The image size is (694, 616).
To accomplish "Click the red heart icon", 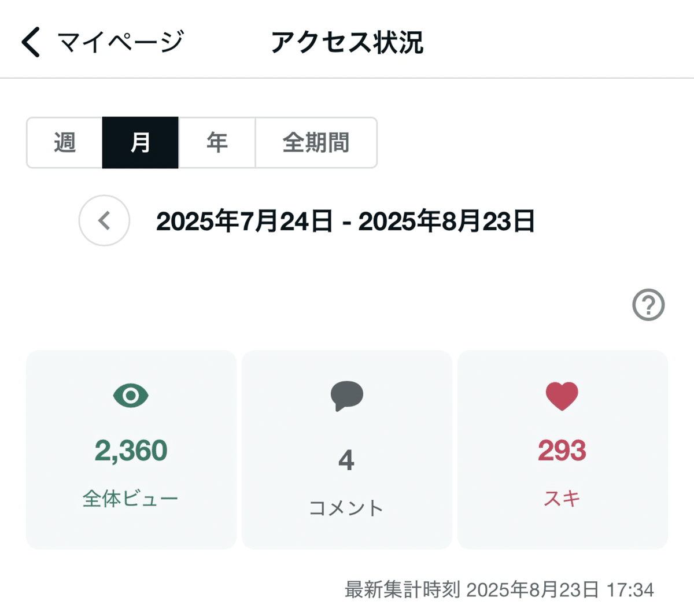I will (562, 396).
